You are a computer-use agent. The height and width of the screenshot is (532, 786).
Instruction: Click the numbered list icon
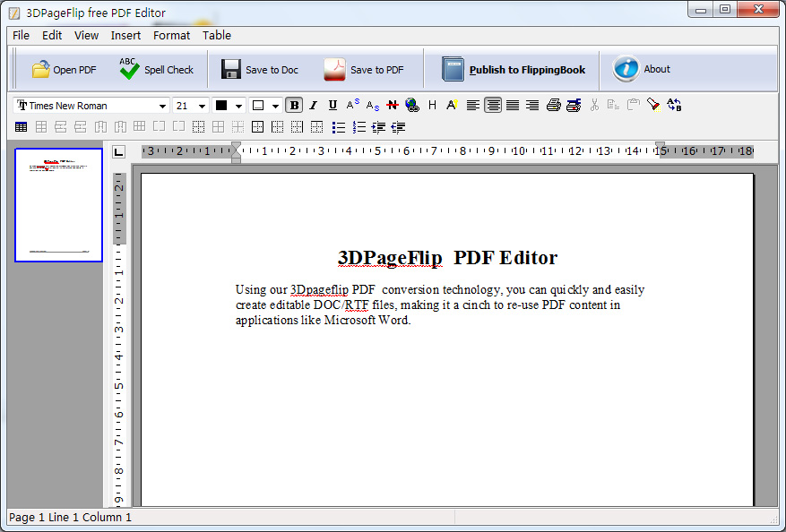click(x=358, y=127)
